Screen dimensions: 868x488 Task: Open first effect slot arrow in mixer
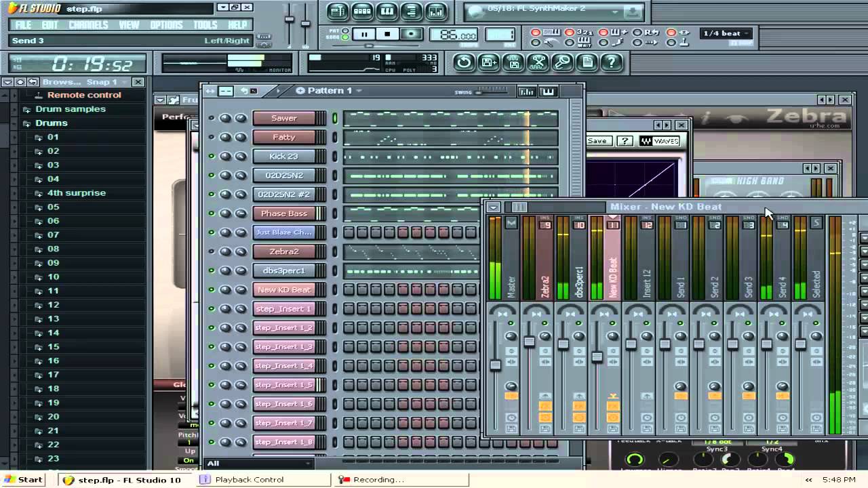tap(864, 238)
